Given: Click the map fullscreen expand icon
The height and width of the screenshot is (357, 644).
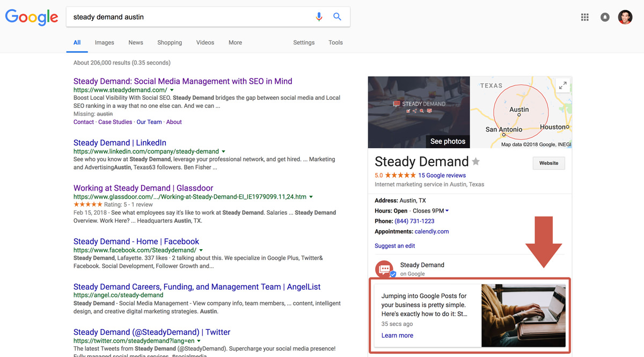Looking at the screenshot, I should click(x=563, y=85).
